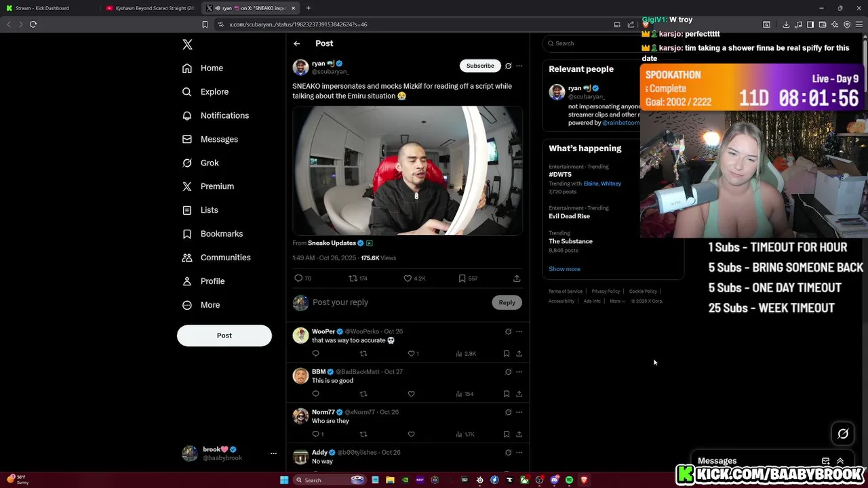Open The Substance trending topic
This screenshot has height=488, width=868.
tap(570, 241)
